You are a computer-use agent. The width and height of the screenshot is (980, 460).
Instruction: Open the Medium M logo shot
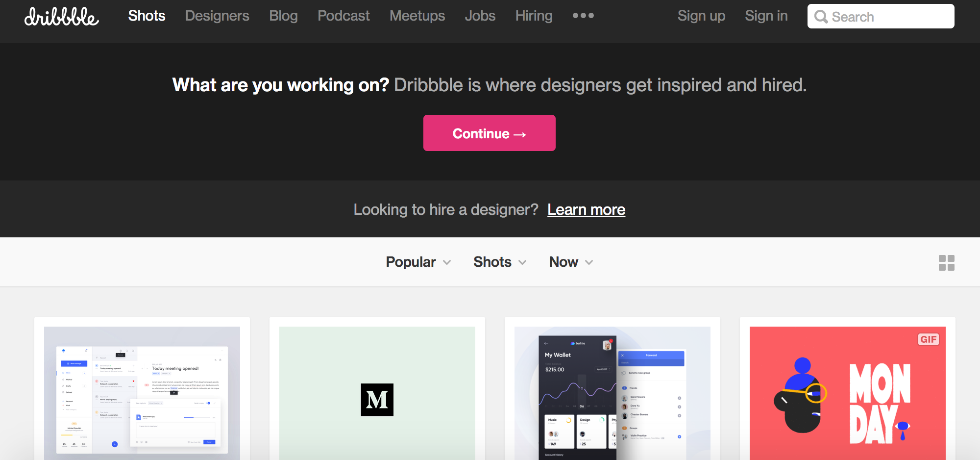click(x=377, y=393)
